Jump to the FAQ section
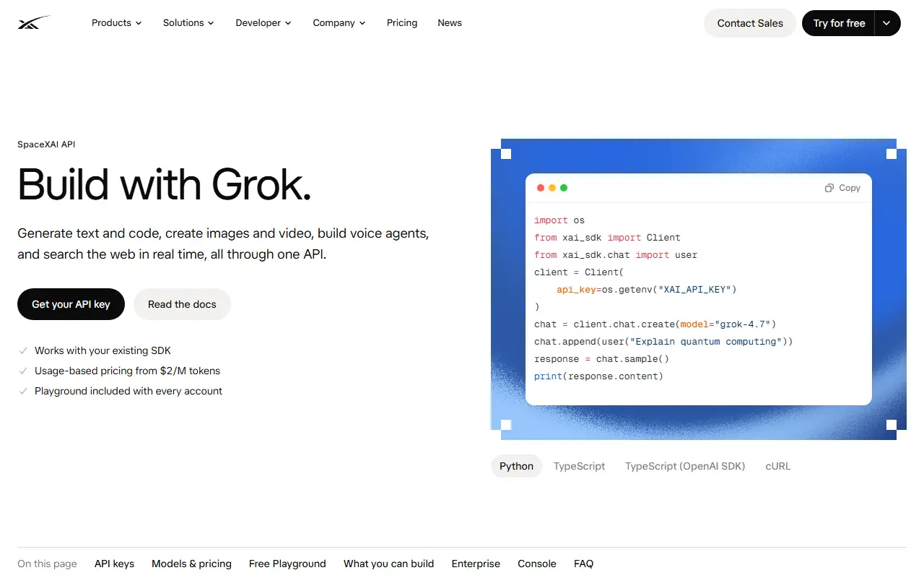Image resolution: width=924 pixels, height=578 pixels. (x=583, y=564)
